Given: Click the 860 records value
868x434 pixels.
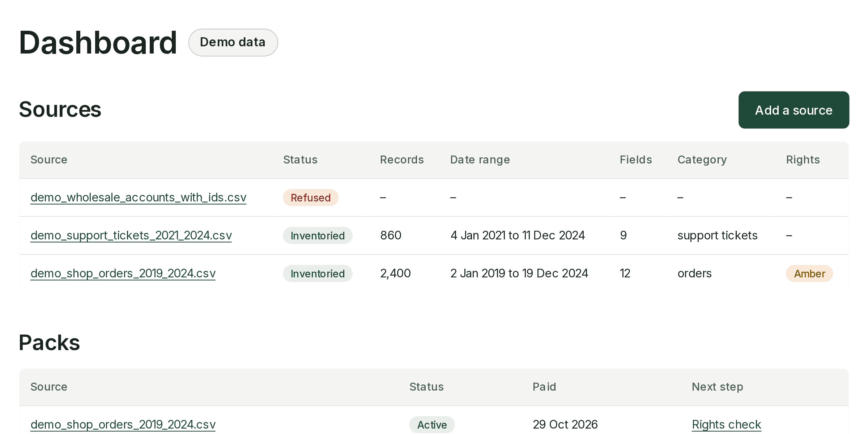Looking at the screenshot, I should pos(391,235).
